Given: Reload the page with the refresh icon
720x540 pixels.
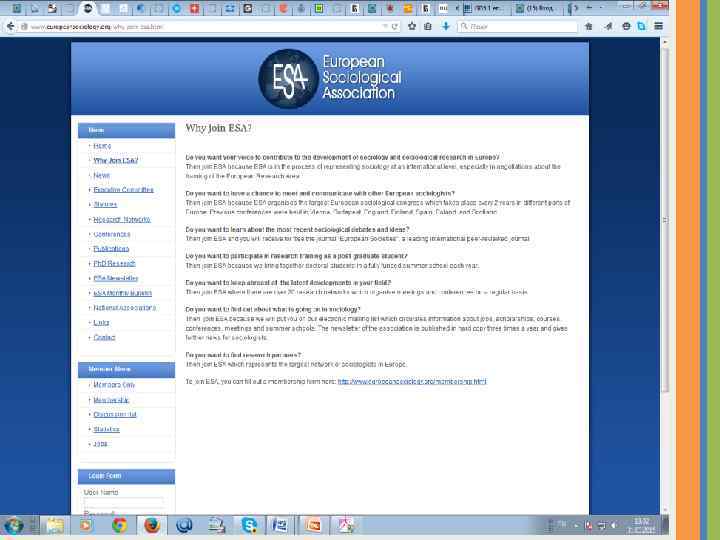Looking at the screenshot, I should point(394,27).
